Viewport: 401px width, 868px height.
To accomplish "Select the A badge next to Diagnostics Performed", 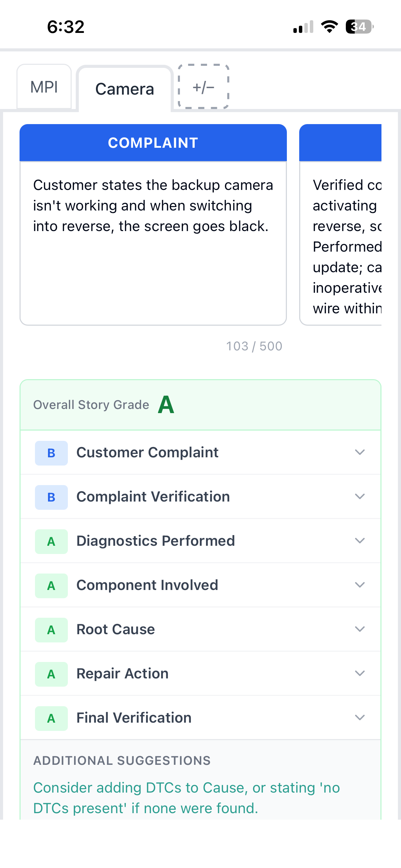I will (51, 541).
